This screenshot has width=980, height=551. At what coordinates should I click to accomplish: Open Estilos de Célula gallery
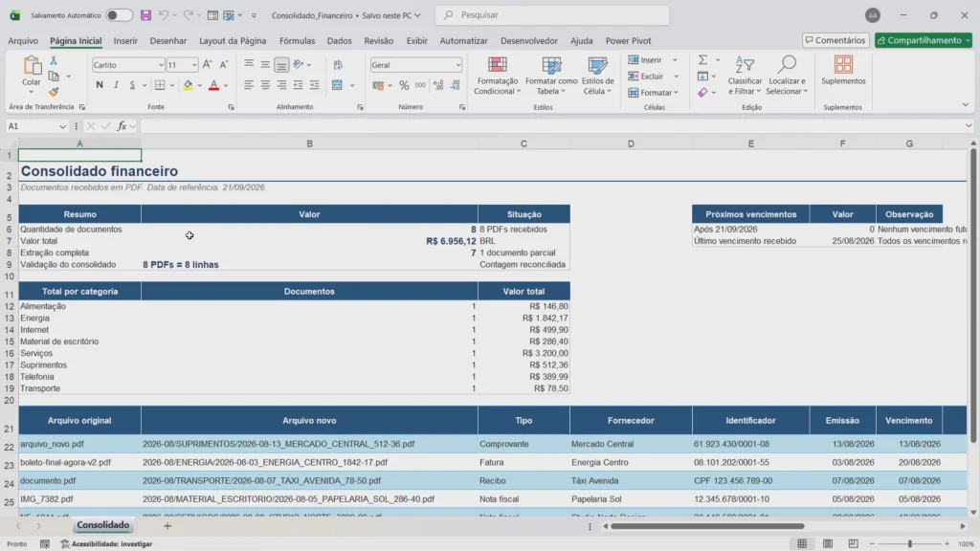point(597,76)
